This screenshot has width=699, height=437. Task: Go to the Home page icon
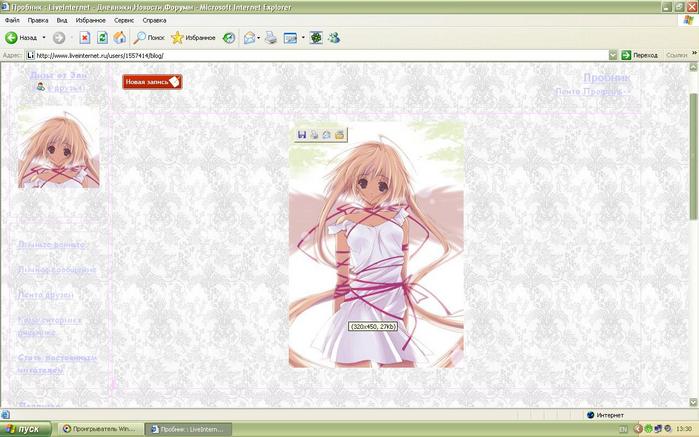[x=119, y=38]
